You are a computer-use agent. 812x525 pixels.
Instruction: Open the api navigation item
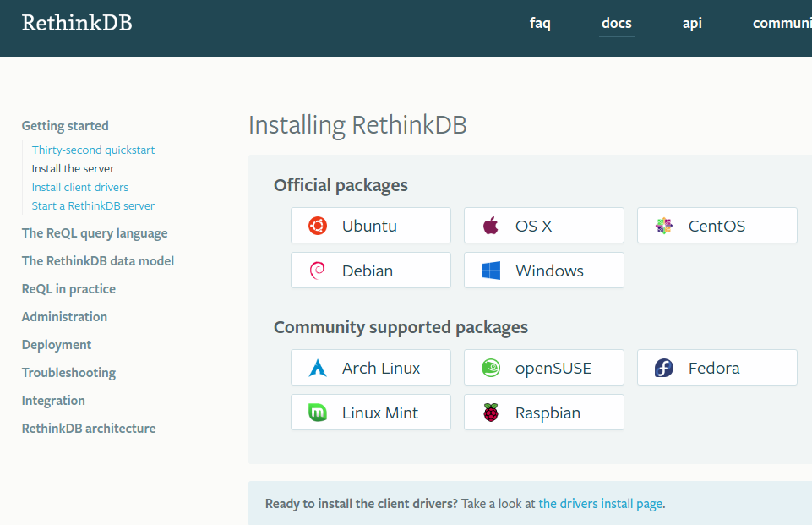(x=692, y=24)
